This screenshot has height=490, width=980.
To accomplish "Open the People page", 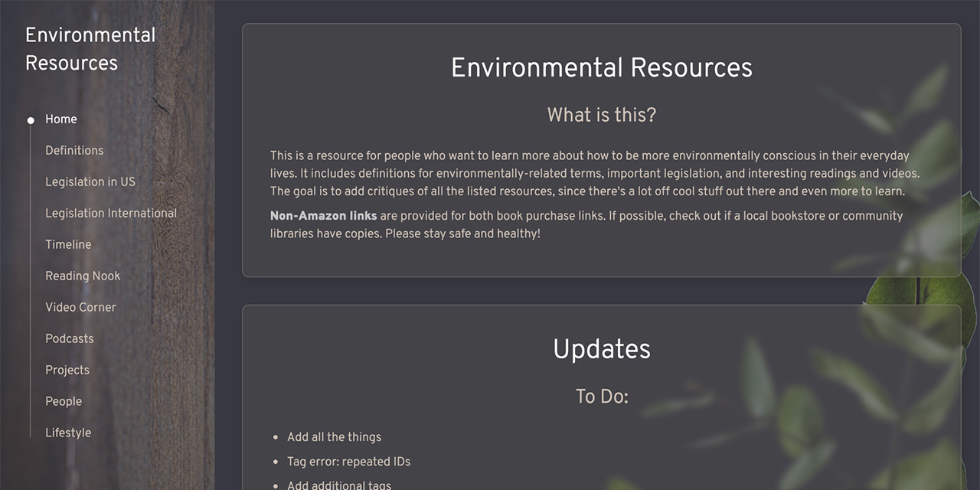I will tap(64, 402).
